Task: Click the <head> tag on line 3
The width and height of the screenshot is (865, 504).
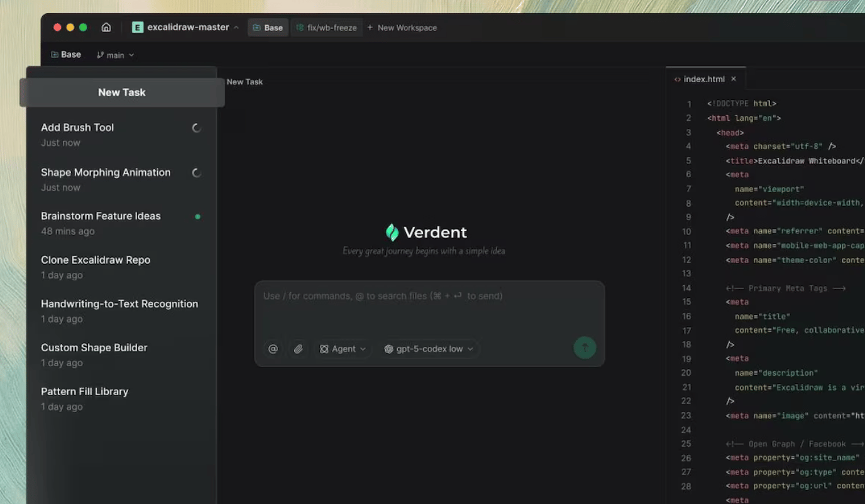Action: pyautogui.click(x=730, y=133)
